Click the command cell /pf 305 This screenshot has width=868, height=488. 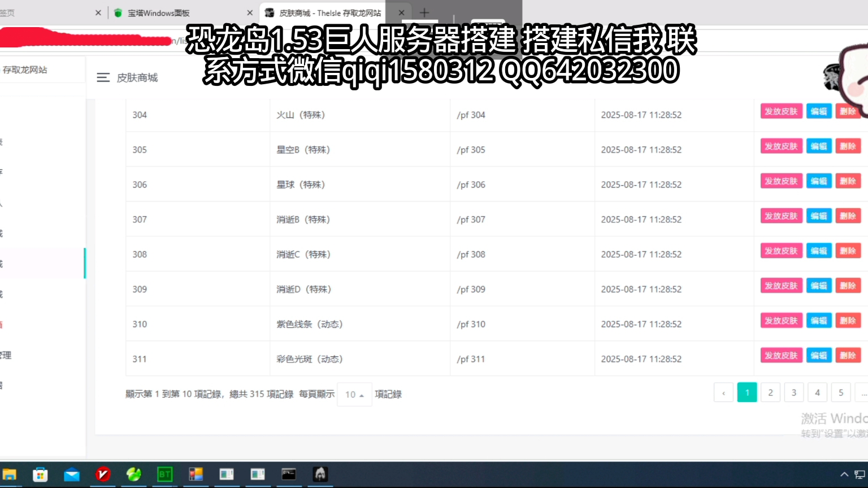tap(471, 150)
